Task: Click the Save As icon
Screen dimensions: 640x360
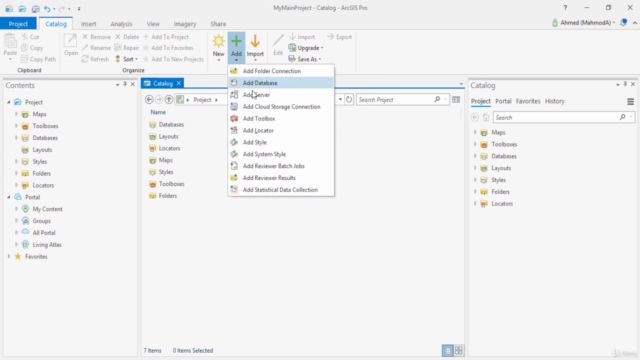Action: (292, 59)
